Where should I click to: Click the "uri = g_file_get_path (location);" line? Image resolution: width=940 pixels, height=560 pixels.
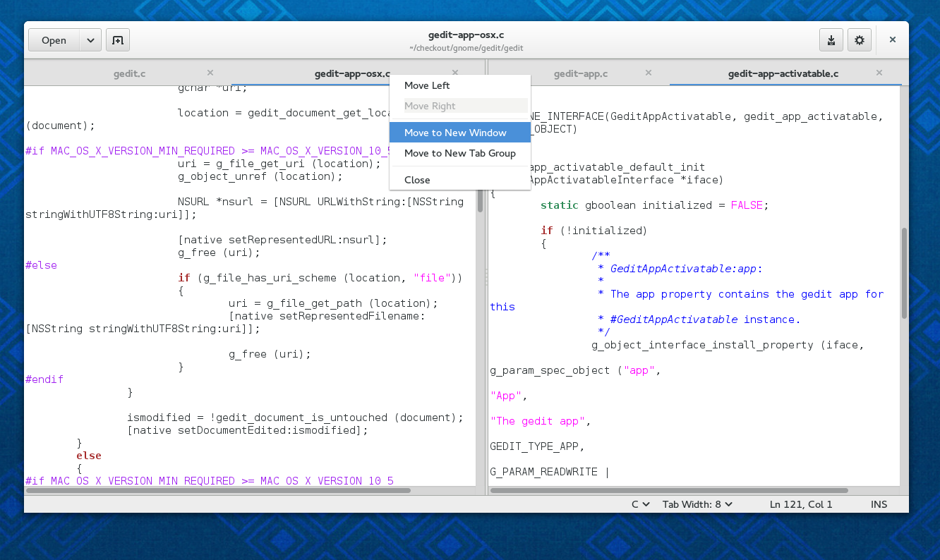pyautogui.click(x=333, y=303)
